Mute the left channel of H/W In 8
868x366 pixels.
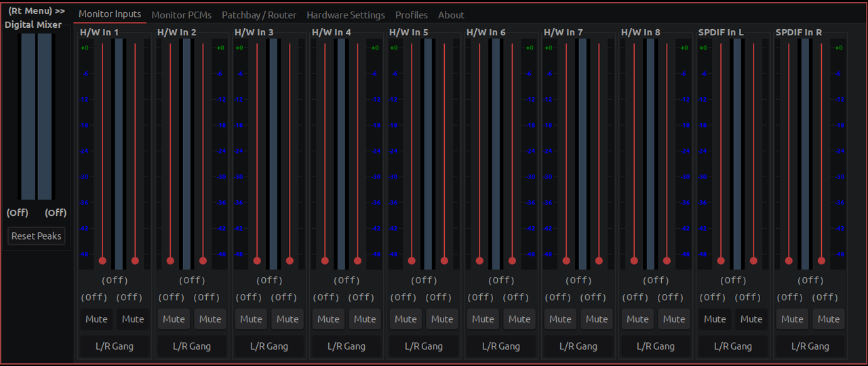click(x=637, y=319)
